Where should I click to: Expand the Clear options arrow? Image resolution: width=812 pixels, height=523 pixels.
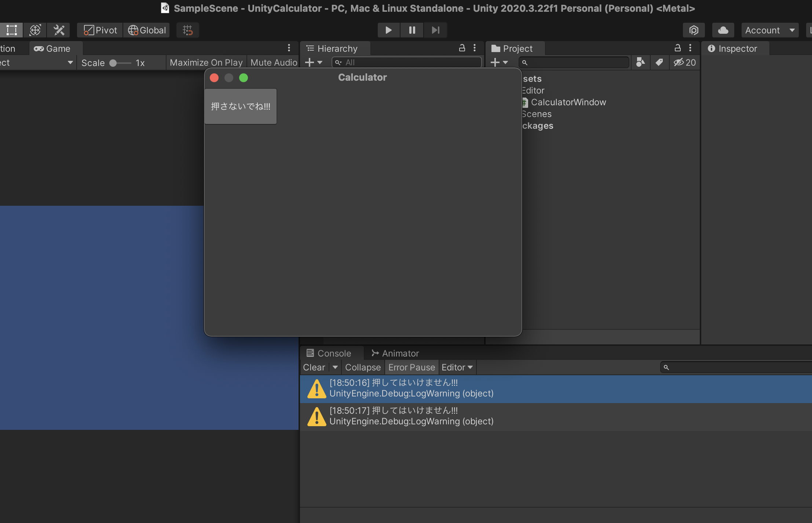coord(335,367)
